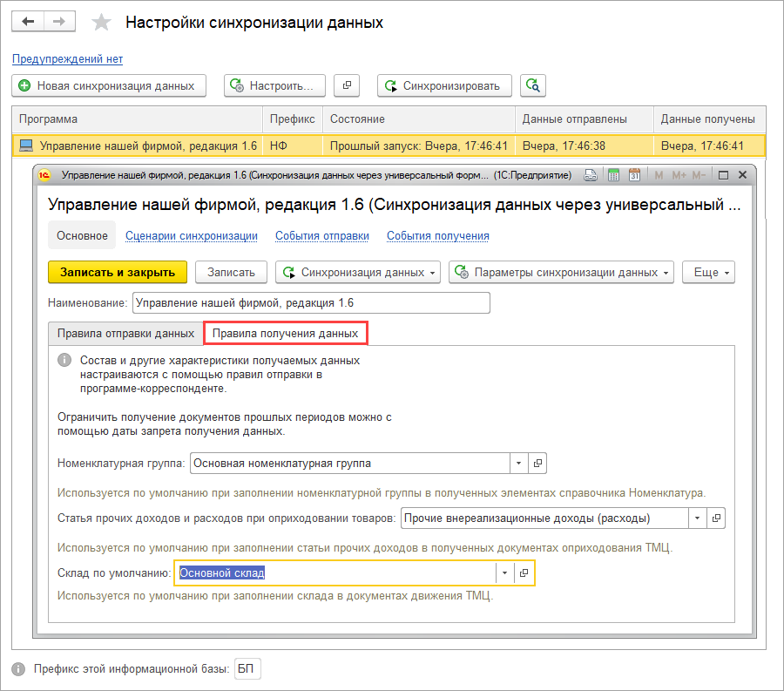Click the synchronization search icon with magnifier
Image resolution: width=784 pixels, height=691 pixels.
pos(533,85)
